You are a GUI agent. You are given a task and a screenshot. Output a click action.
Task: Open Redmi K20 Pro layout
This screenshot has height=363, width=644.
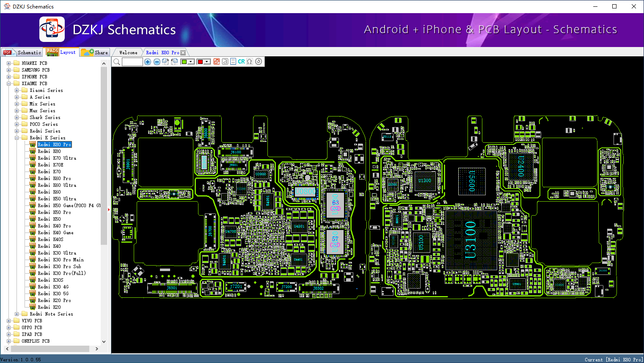pyautogui.click(x=55, y=300)
